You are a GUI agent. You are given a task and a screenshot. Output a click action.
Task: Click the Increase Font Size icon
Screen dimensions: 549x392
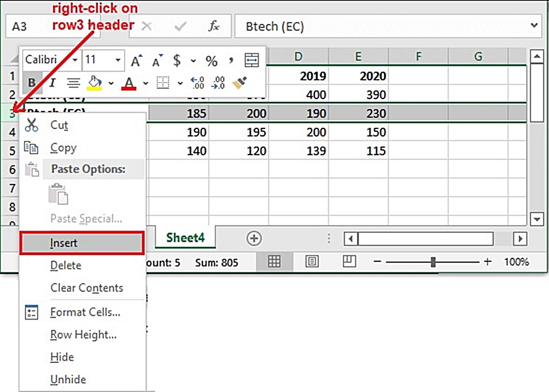coord(137,60)
